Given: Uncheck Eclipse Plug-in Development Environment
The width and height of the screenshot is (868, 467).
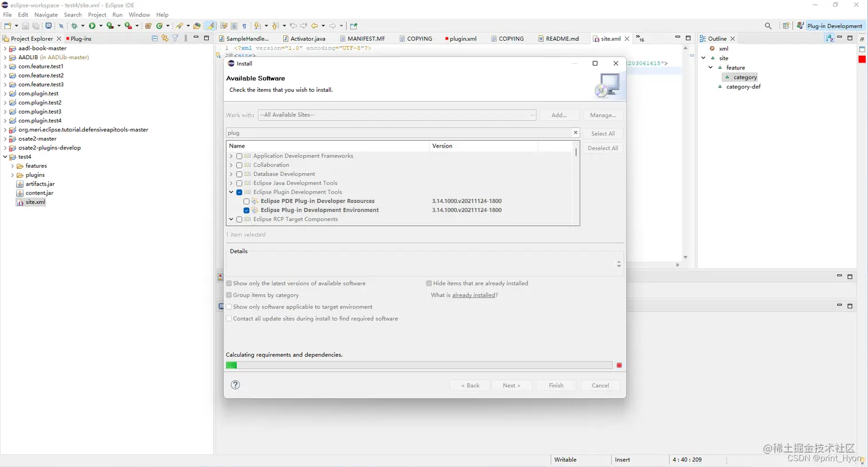Looking at the screenshot, I should point(246,210).
